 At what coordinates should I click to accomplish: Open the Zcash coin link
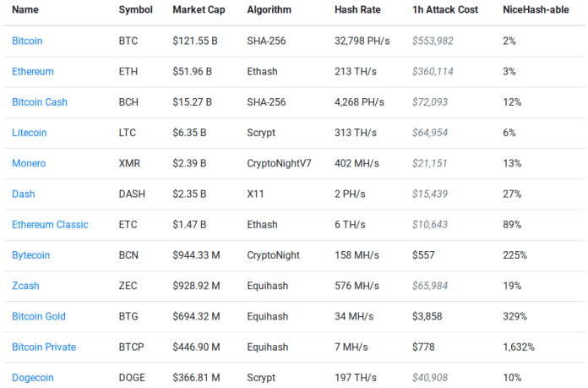click(x=25, y=286)
